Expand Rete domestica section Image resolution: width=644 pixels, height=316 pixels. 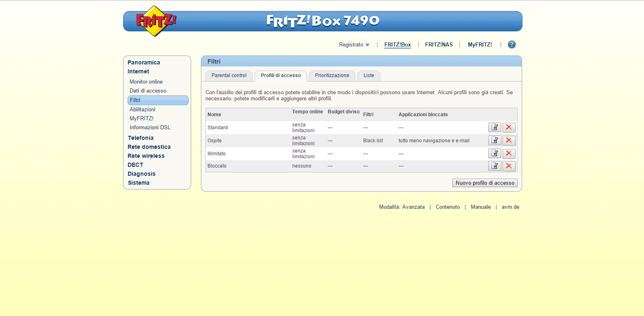(x=149, y=147)
